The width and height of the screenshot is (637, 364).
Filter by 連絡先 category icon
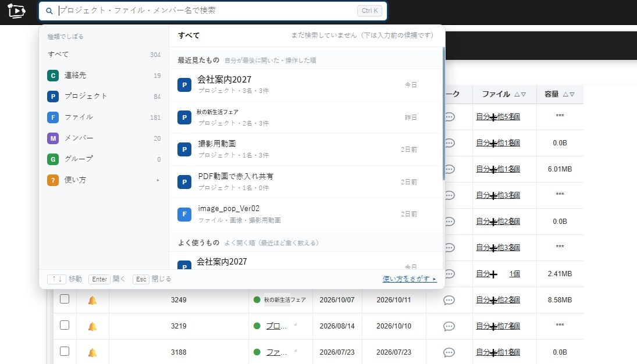pos(53,76)
